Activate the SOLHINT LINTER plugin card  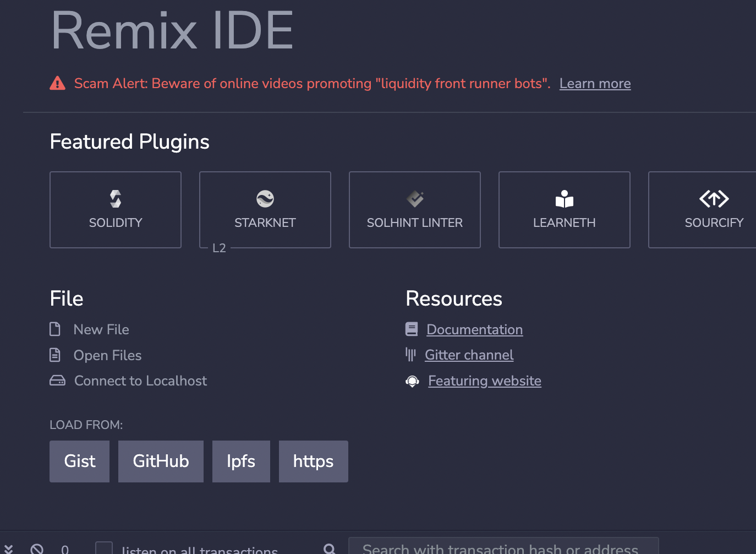pyautogui.click(x=415, y=210)
